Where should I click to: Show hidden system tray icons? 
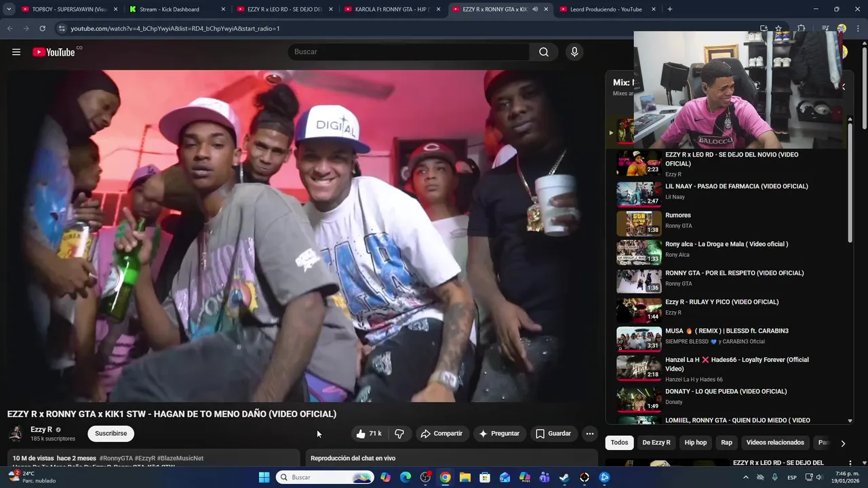(x=746, y=477)
